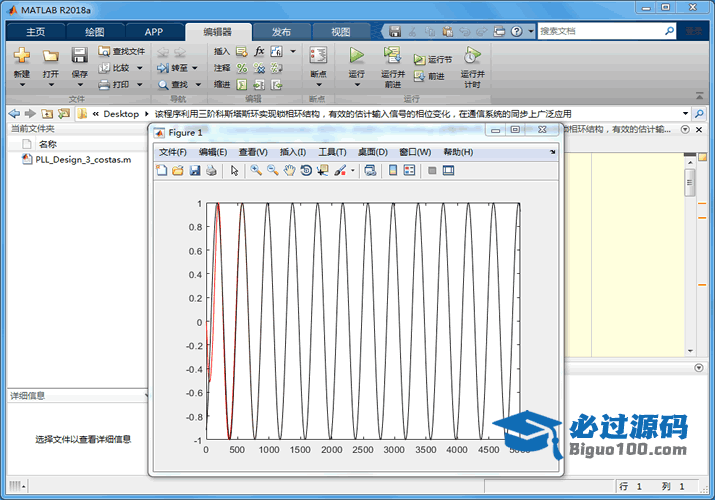Click the 运行并前进 (Run and Advance) icon
715x500 pixels.
click(392, 56)
